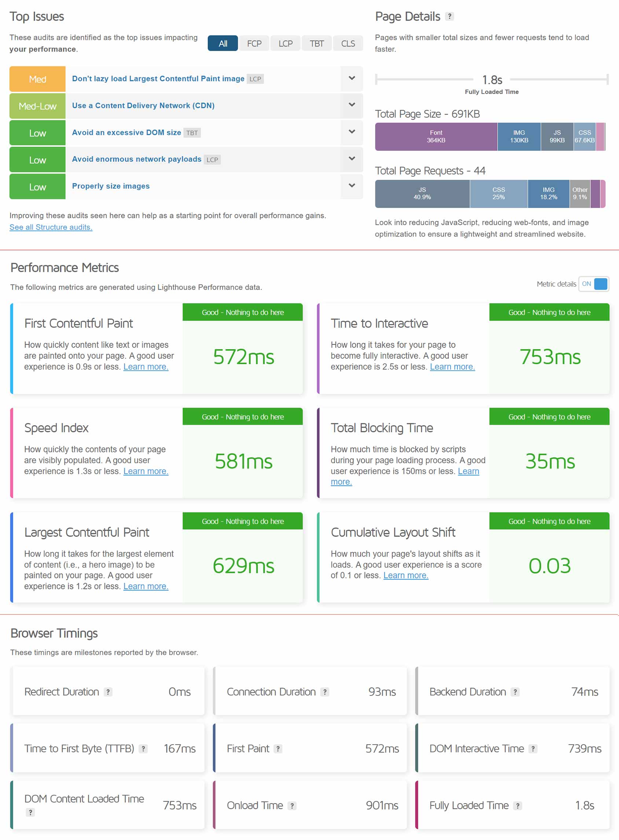Click the Font 364KB page size segment

tap(436, 137)
